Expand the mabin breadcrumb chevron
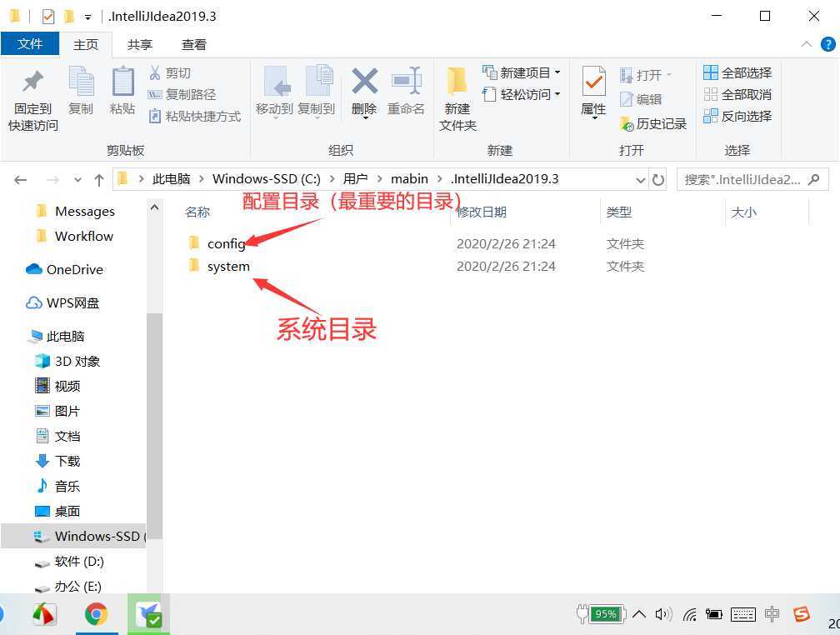Viewport: 840px width, 635px height. pyautogui.click(x=440, y=179)
